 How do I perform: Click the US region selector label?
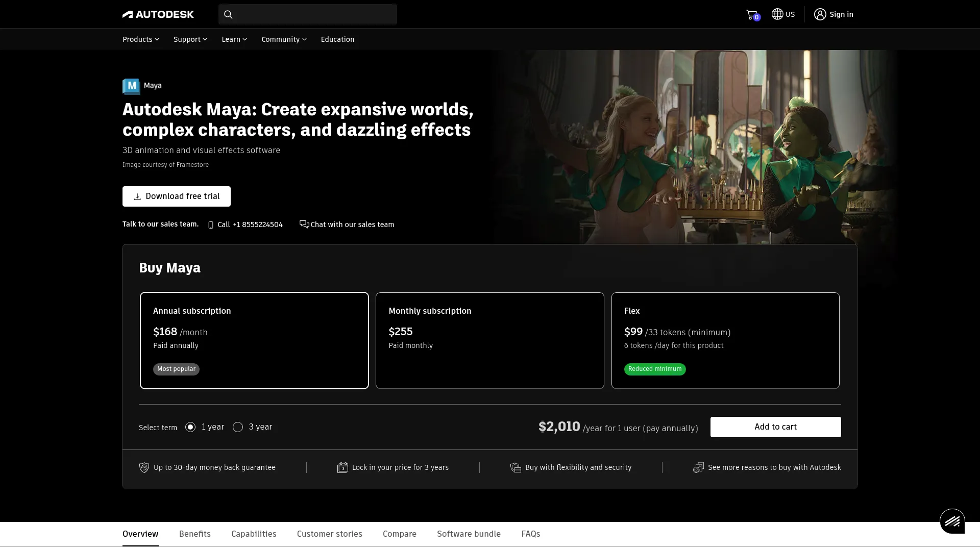coord(790,14)
